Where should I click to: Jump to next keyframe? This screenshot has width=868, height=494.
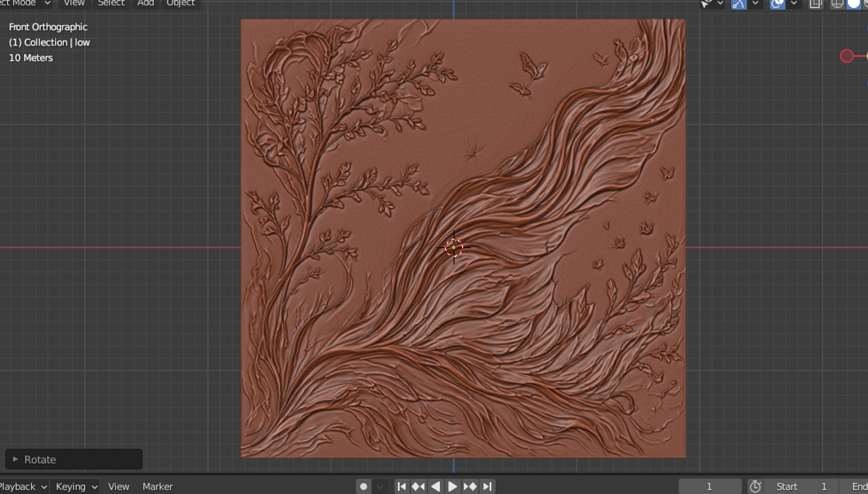(x=470, y=486)
